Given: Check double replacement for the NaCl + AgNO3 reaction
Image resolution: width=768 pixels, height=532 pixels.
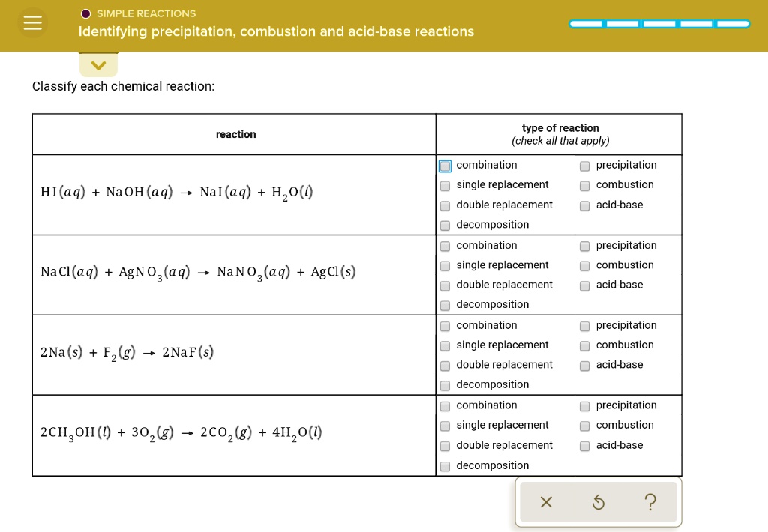Looking at the screenshot, I should pos(445,285).
